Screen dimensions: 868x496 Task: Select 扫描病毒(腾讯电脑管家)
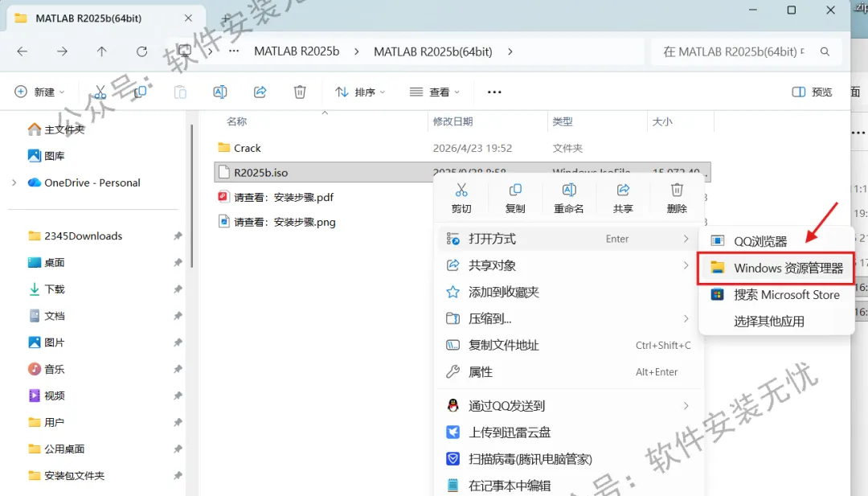click(x=568, y=459)
